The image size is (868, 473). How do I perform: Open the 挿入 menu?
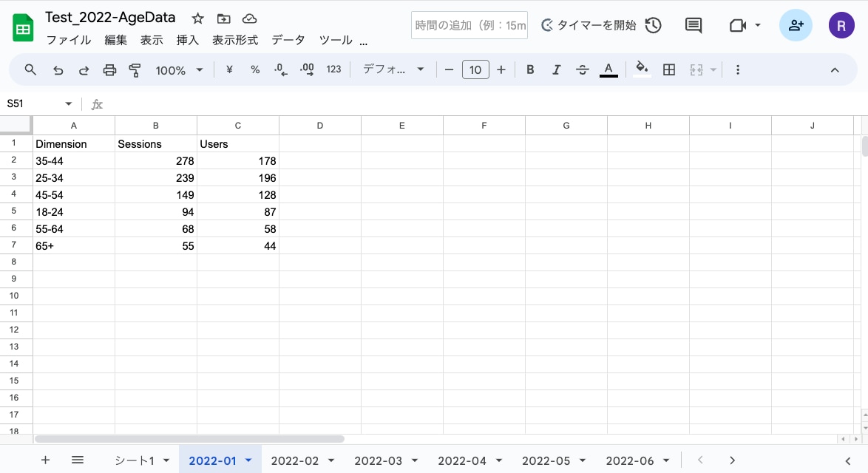click(188, 40)
